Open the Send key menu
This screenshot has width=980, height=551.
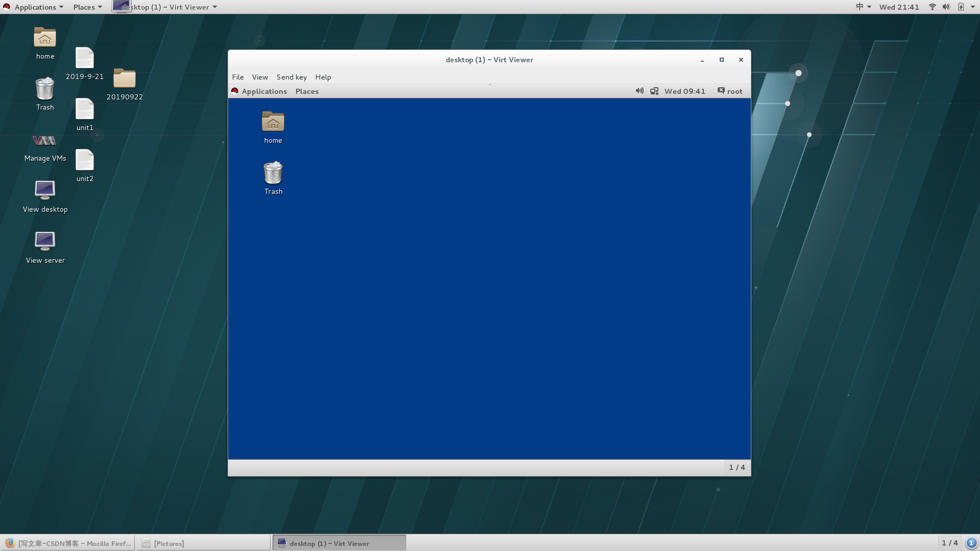(291, 77)
